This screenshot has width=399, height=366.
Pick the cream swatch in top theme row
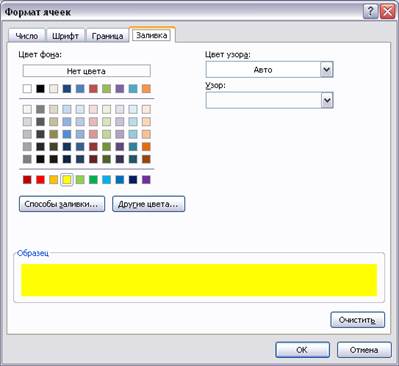click(54, 89)
